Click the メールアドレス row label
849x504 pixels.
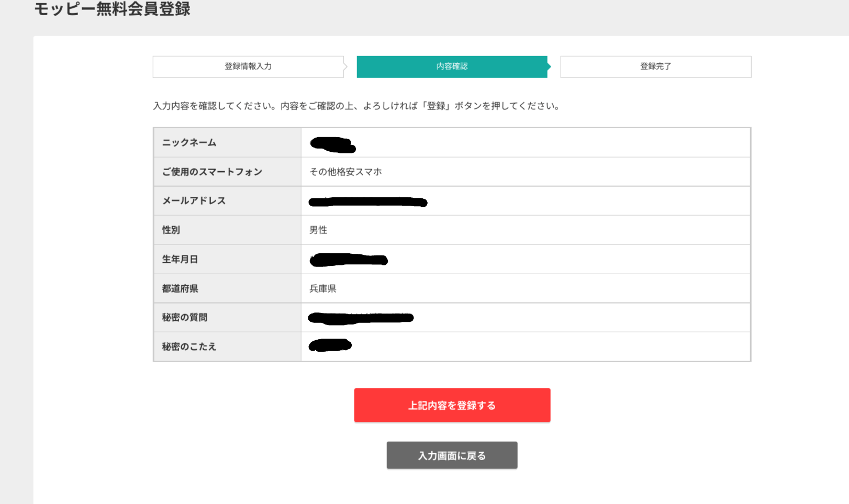click(x=194, y=200)
